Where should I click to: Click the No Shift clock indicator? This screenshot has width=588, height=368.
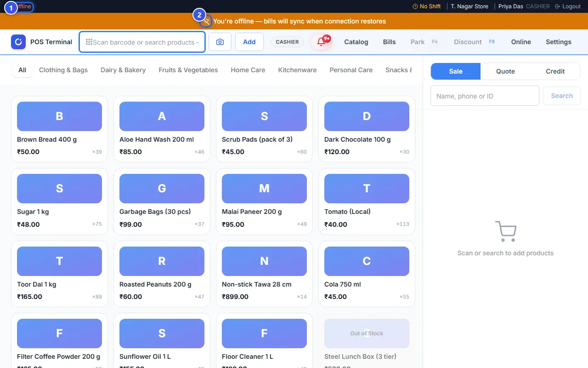427,6
